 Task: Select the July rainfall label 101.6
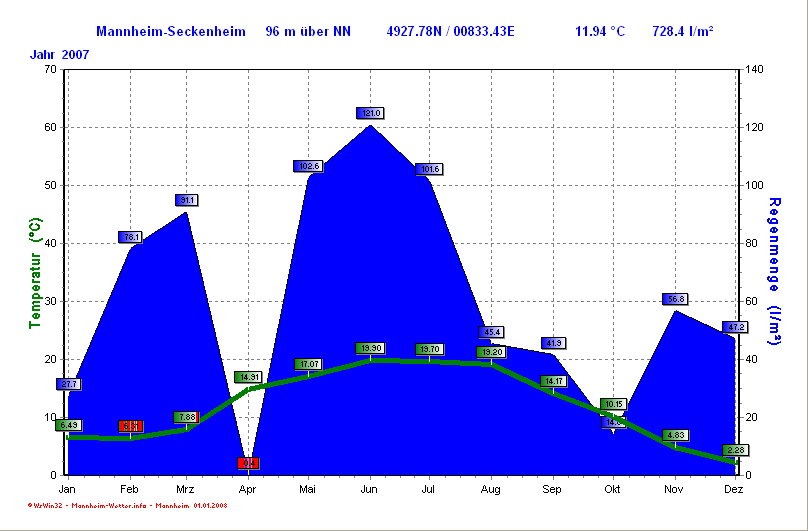[430, 169]
